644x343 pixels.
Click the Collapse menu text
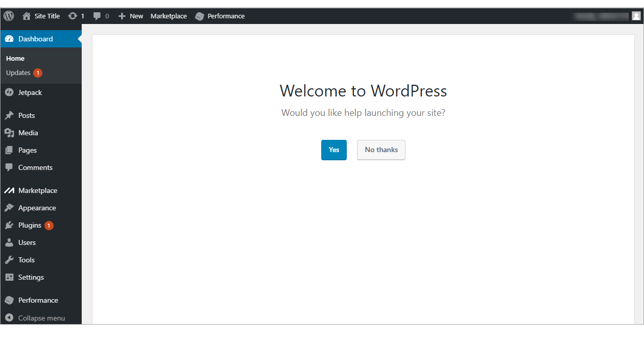pos(41,318)
